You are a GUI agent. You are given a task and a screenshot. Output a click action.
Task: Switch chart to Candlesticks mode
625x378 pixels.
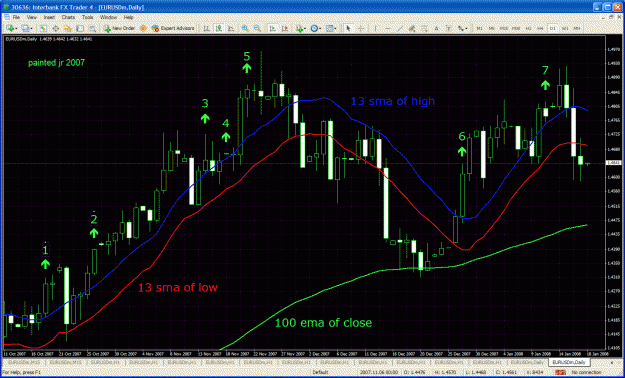(x=219, y=28)
